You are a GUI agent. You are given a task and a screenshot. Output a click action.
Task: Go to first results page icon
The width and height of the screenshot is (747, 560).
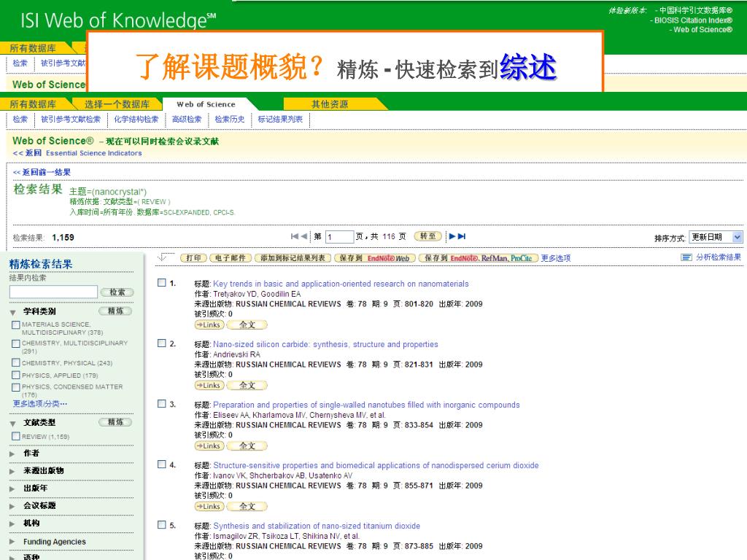tap(295, 236)
